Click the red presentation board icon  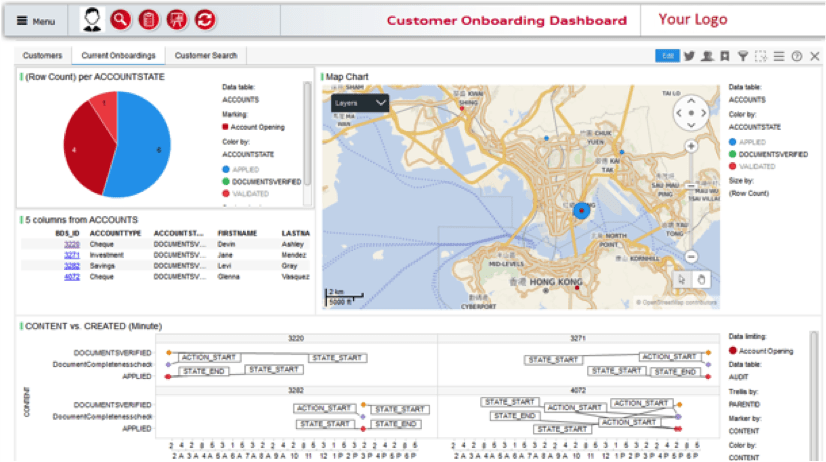click(176, 20)
